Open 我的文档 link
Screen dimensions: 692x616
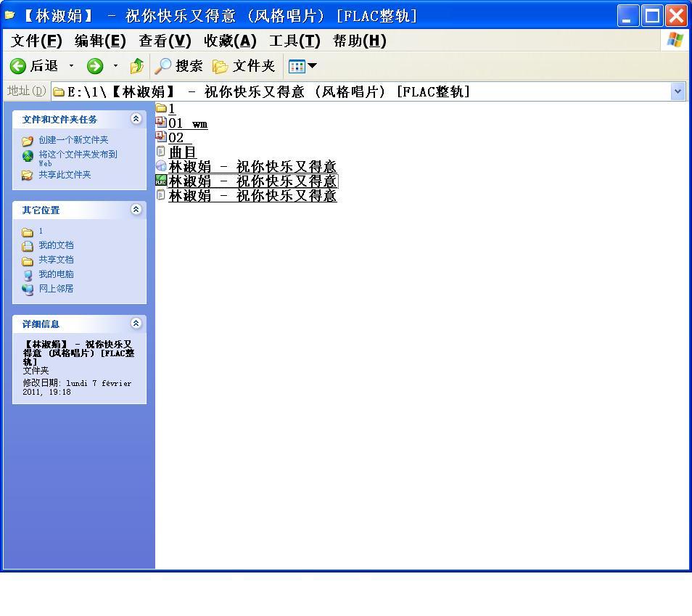point(56,245)
